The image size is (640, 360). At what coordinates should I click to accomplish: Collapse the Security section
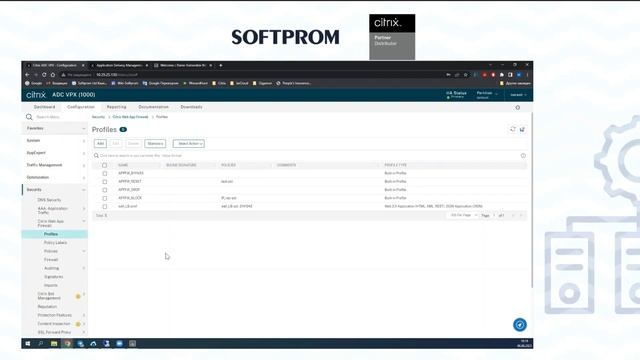55,189
